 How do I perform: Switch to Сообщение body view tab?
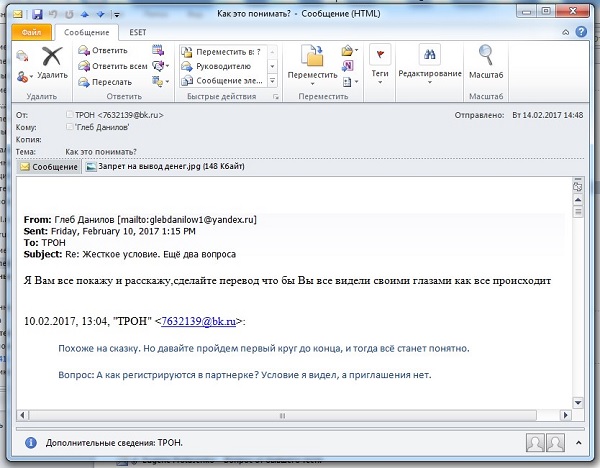49,167
